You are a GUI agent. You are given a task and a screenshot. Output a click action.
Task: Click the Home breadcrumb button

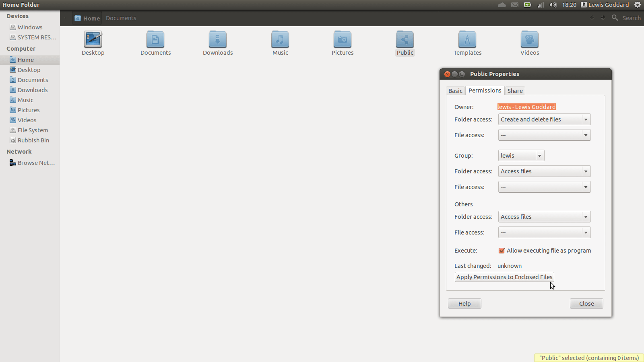coord(87,18)
